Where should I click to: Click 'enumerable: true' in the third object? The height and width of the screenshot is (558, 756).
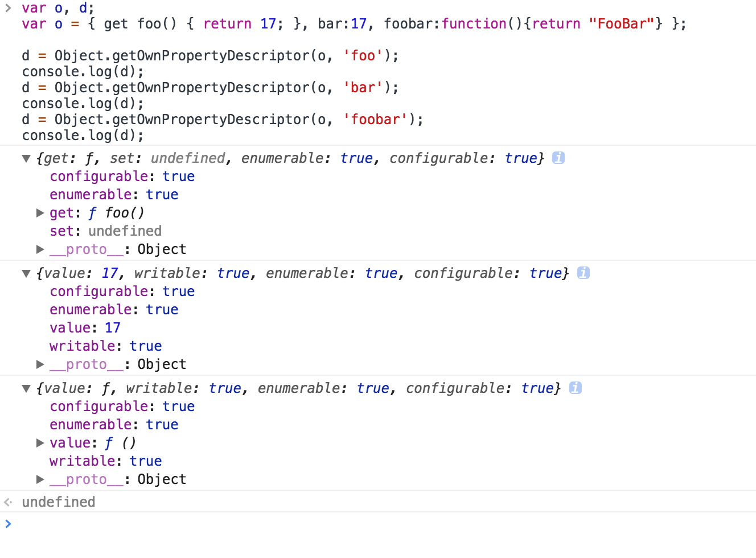tap(114, 425)
